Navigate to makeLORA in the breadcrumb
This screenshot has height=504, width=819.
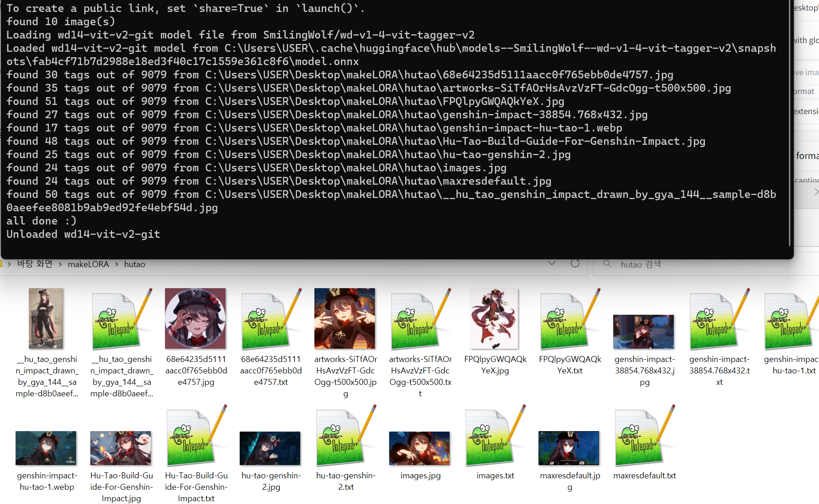[88, 264]
